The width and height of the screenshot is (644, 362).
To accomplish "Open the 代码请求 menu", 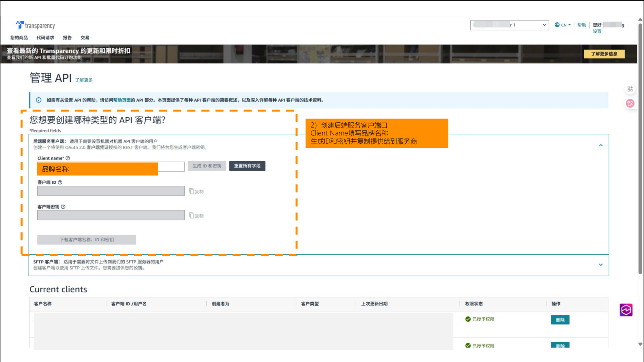I will point(45,38).
